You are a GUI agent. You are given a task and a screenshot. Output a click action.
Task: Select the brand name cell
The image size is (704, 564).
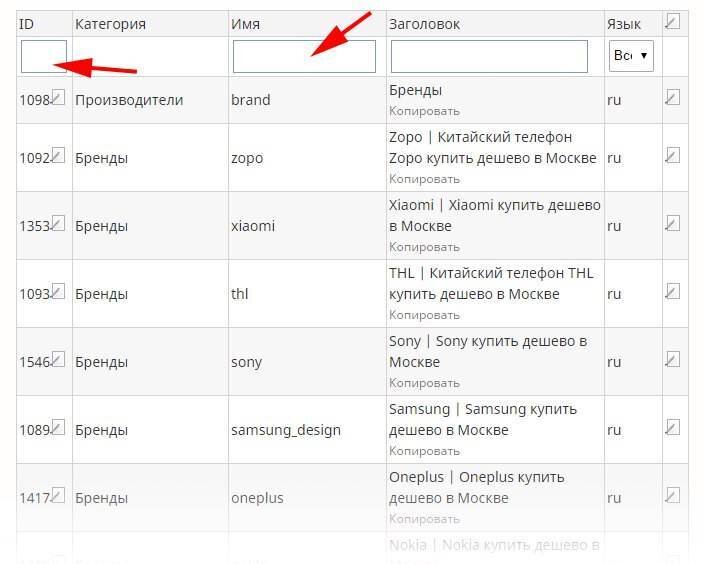click(251, 100)
